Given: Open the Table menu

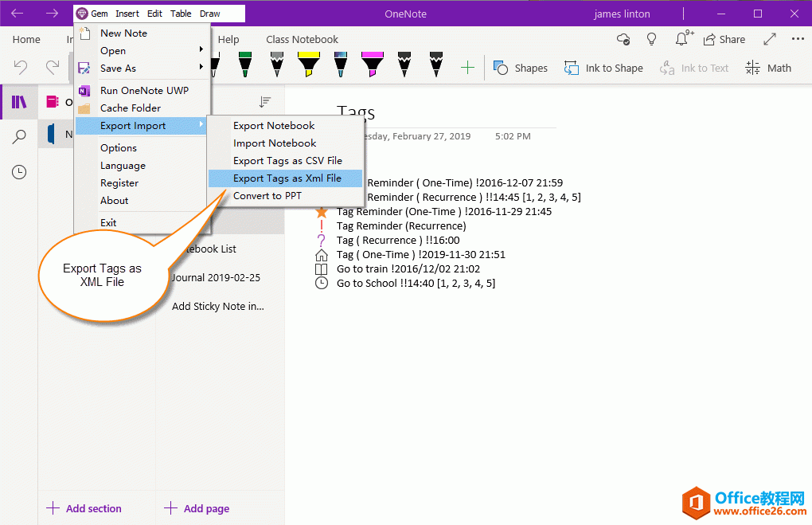Looking at the screenshot, I should (181, 13).
